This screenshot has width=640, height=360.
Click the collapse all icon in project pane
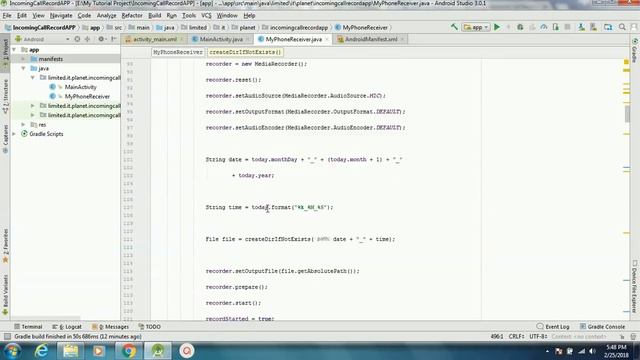click(87, 39)
